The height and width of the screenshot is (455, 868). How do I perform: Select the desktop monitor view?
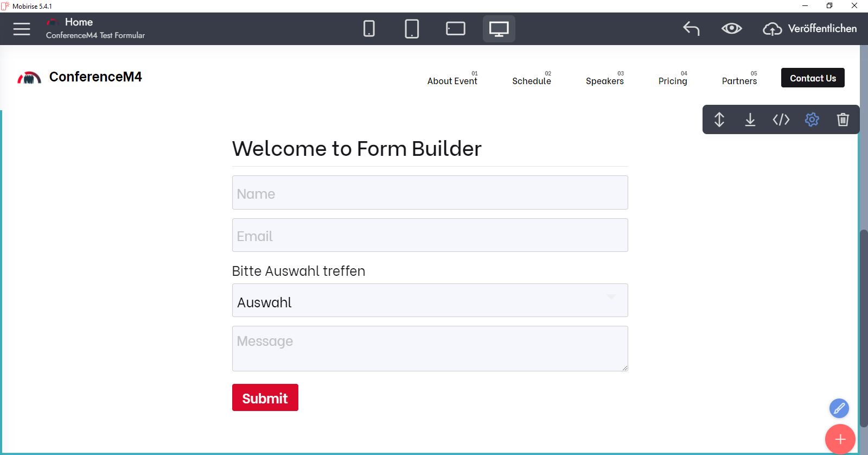[x=499, y=29]
